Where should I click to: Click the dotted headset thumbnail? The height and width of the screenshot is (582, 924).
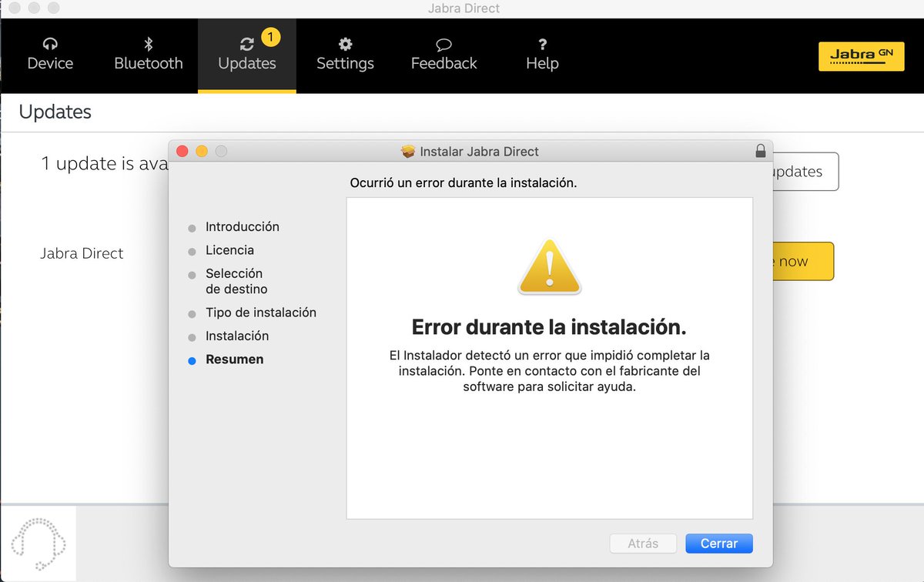tap(38, 544)
